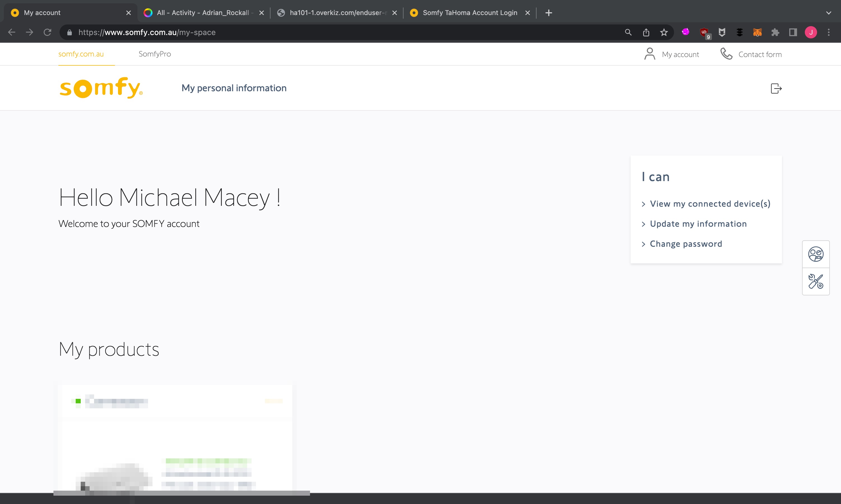Click the Contact form phone icon
841x504 pixels.
point(726,54)
